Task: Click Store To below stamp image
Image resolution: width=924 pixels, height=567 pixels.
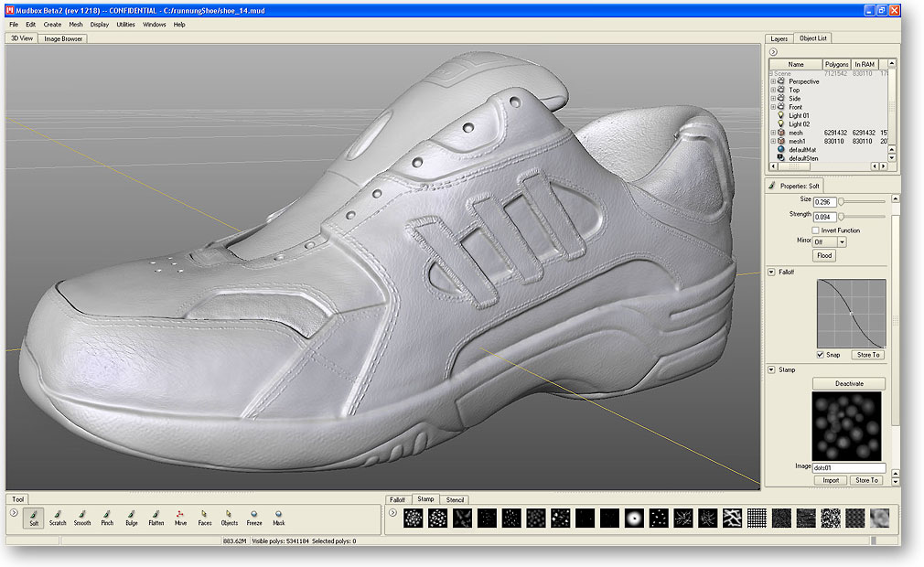Action: (x=867, y=480)
